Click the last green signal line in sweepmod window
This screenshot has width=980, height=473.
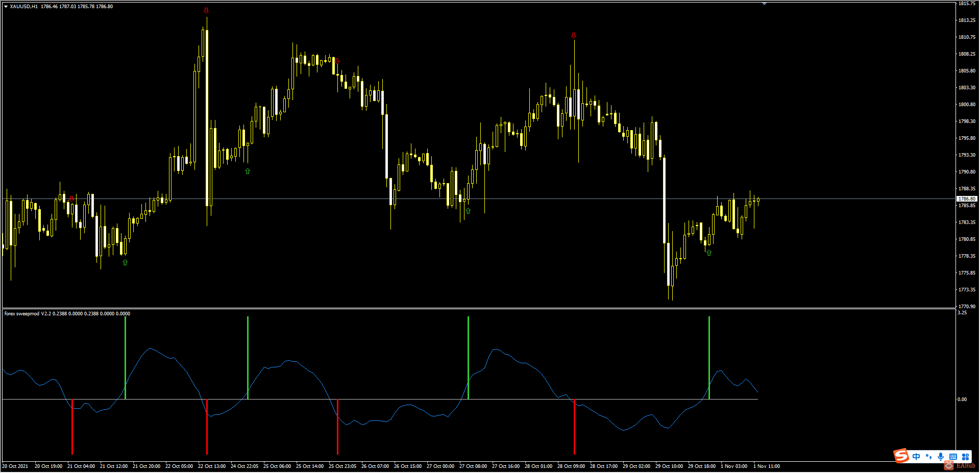[709, 358]
